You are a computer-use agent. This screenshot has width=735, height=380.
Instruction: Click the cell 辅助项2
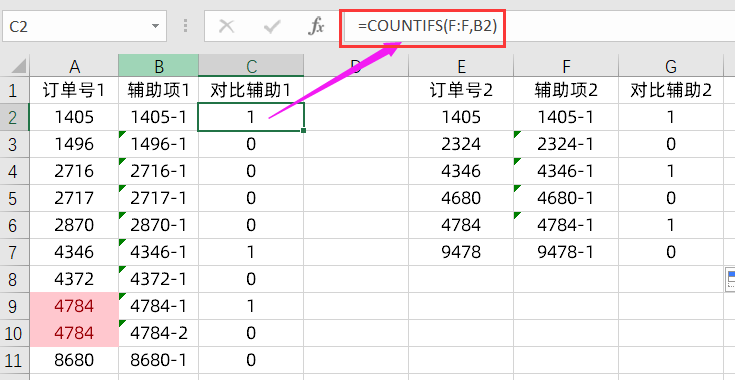point(566,90)
